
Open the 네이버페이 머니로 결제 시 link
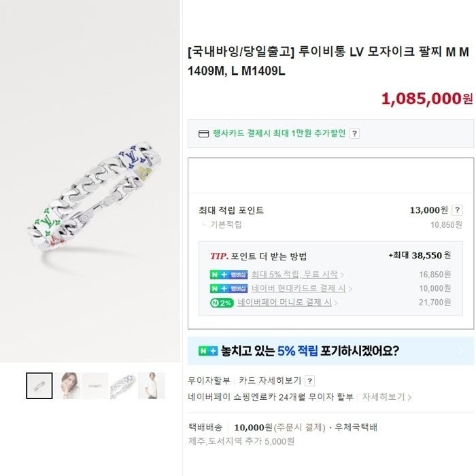(284, 303)
